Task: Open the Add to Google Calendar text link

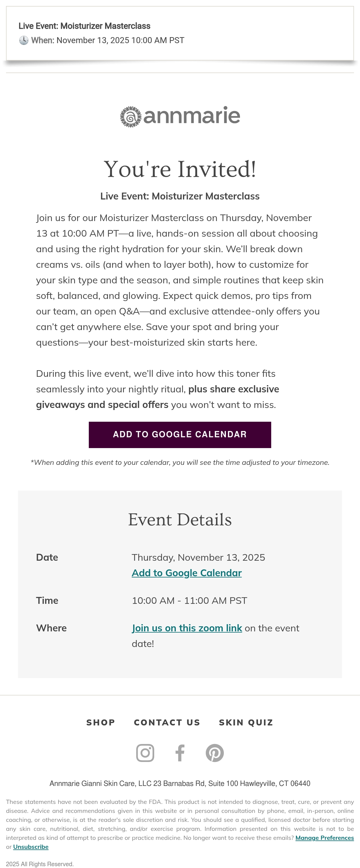Action: pos(187,573)
